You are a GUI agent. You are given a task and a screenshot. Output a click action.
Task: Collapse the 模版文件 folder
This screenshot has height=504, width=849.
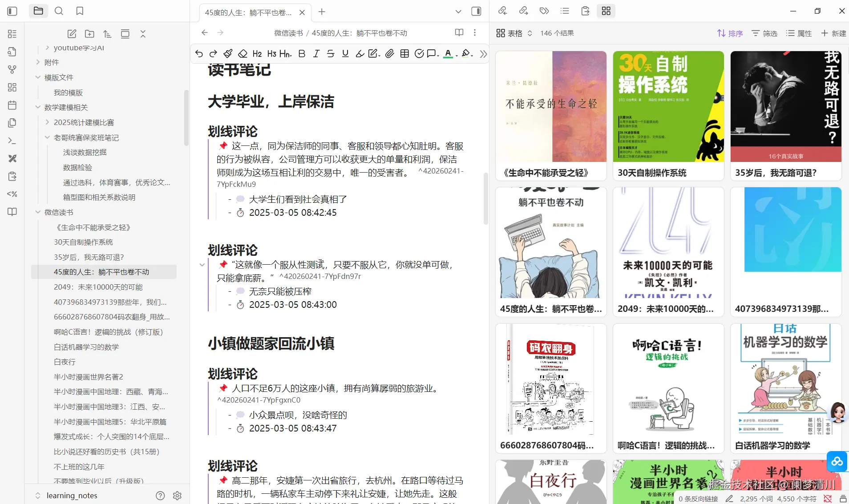38,77
